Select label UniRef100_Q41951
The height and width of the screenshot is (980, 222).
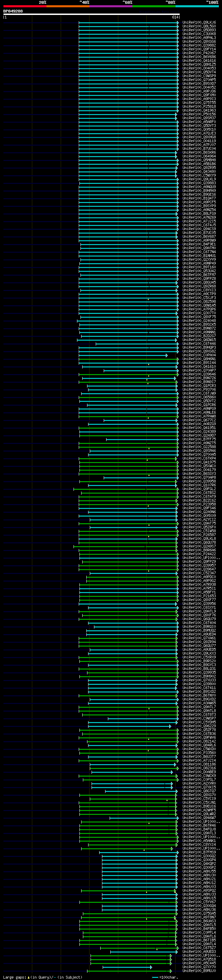coord(199,428)
